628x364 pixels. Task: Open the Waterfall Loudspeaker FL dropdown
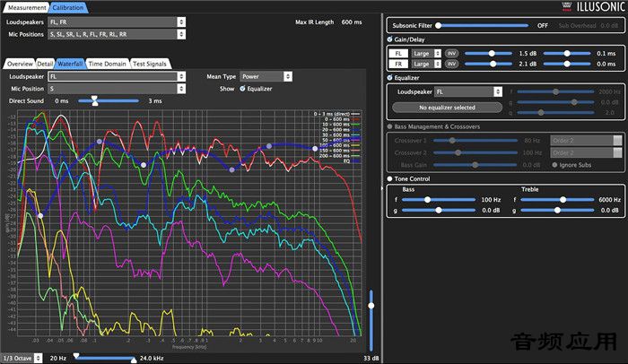tap(117, 76)
